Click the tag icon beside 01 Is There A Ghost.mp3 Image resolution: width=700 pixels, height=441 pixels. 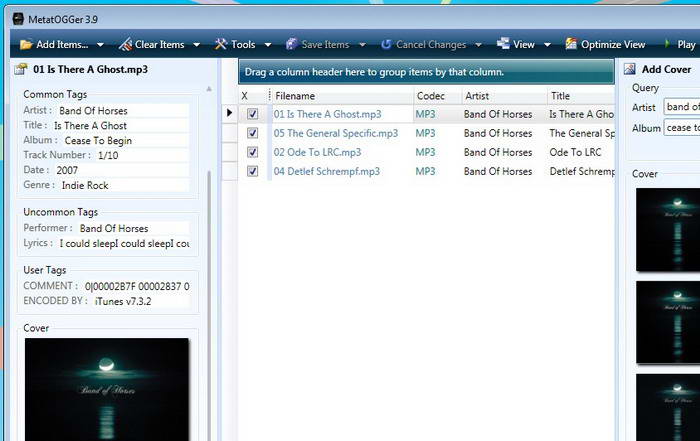tap(21, 69)
